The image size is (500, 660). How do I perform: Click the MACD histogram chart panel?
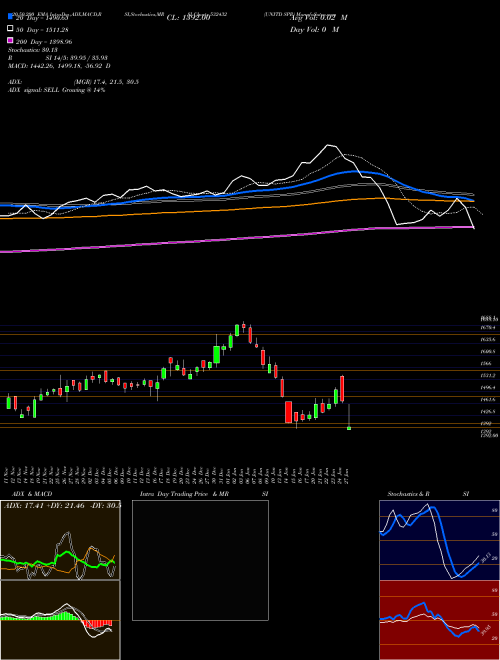tap(60, 620)
